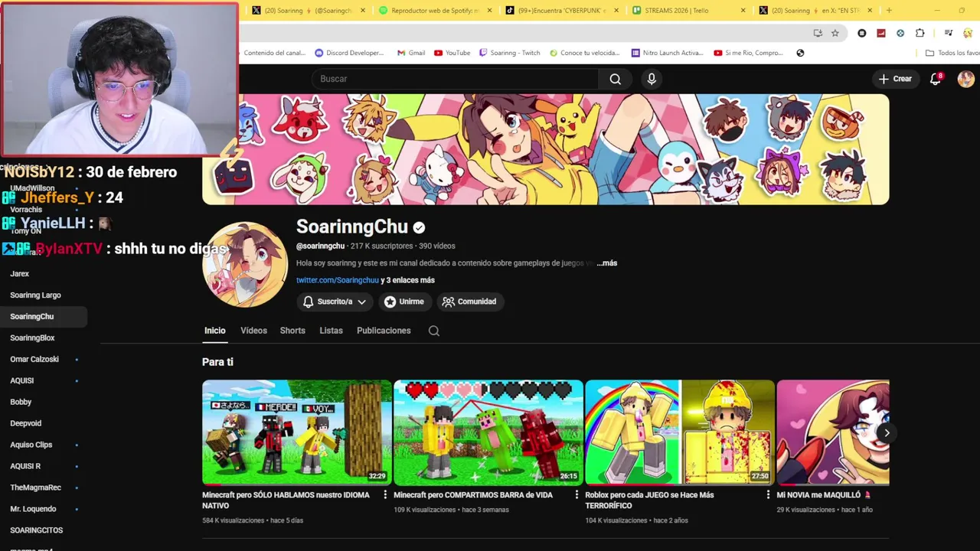980x551 pixels.
Task: Switch to the Videos tab
Action: click(x=253, y=331)
